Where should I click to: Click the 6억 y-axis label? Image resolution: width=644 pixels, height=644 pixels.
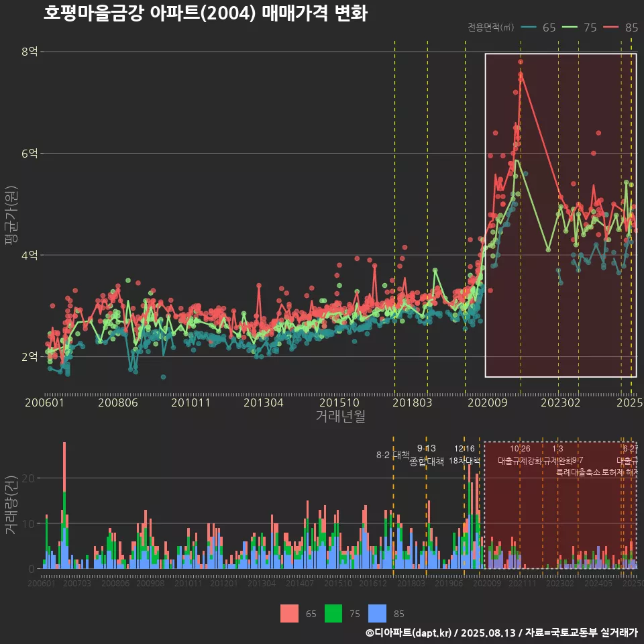(x=30, y=153)
